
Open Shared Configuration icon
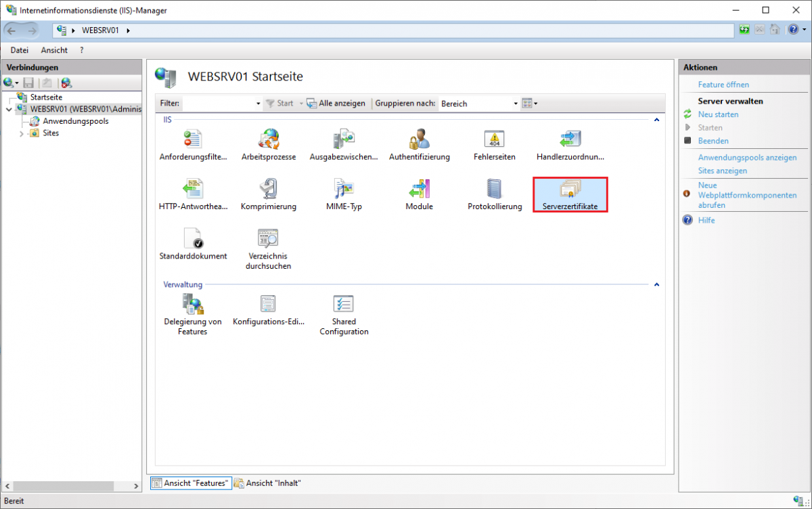click(x=344, y=305)
